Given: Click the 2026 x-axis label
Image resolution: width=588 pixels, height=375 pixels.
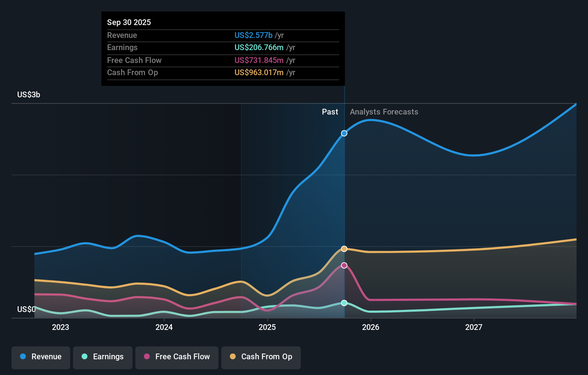Looking at the screenshot, I should (371, 327).
